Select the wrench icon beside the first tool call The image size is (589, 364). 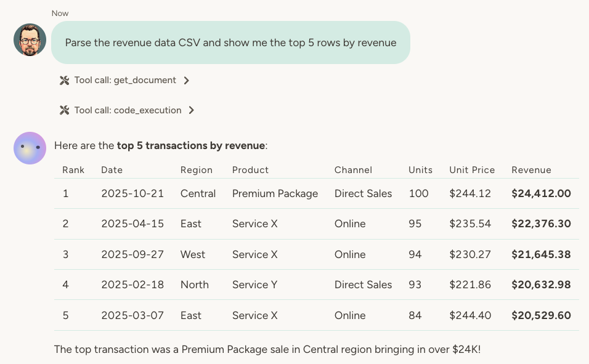click(64, 80)
